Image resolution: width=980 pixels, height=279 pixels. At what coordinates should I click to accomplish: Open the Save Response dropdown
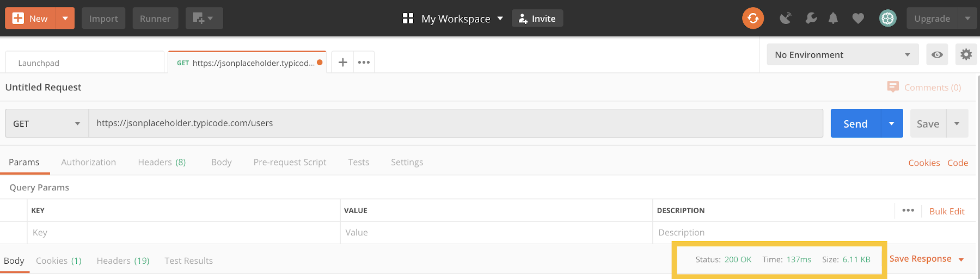927,259
